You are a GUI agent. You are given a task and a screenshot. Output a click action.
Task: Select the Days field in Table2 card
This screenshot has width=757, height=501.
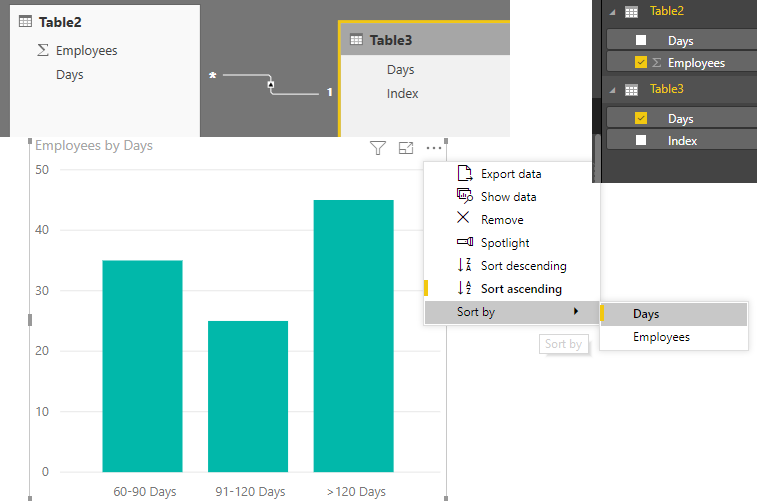point(70,75)
